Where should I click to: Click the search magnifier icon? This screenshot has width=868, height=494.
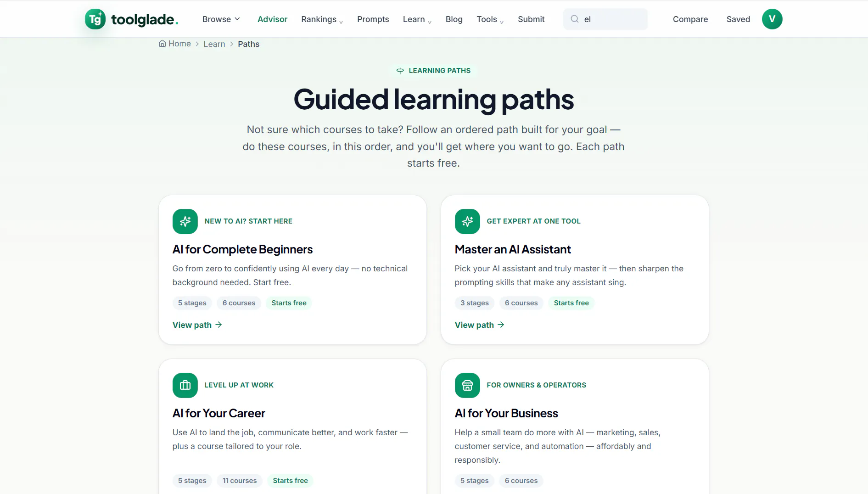(575, 19)
